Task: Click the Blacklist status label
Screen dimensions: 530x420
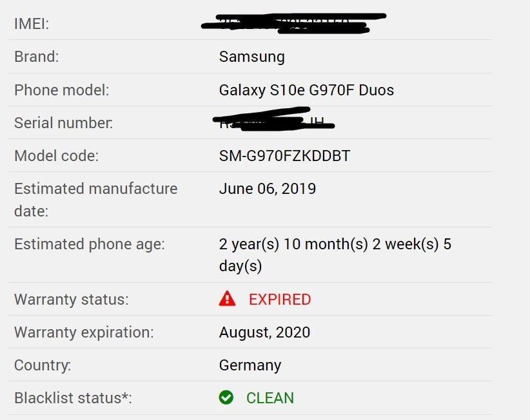Action: click(x=73, y=397)
